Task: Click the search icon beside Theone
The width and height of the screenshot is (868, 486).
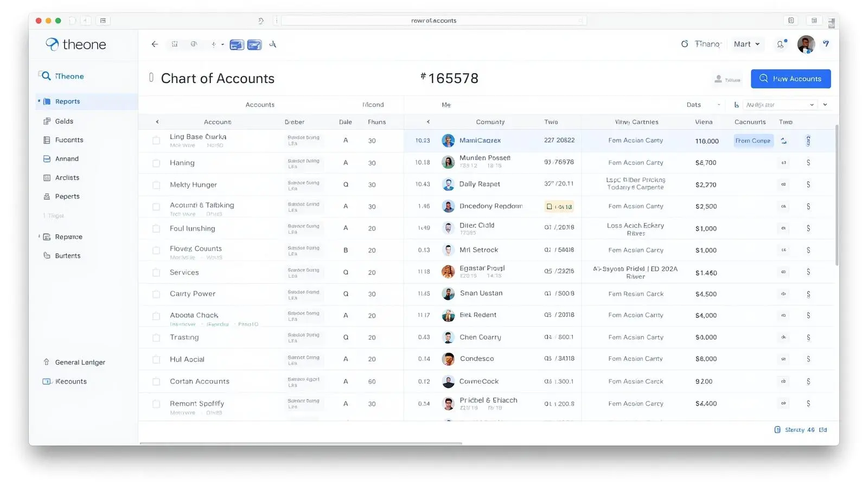Action: (x=46, y=76)
